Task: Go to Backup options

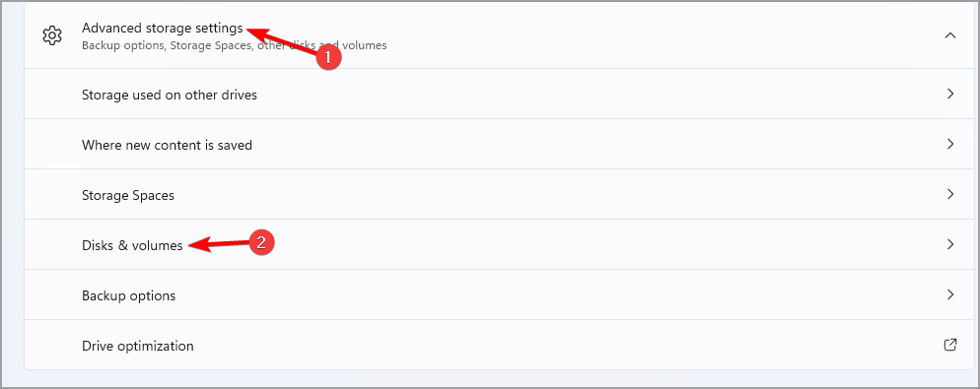Action: click(500, 294)
